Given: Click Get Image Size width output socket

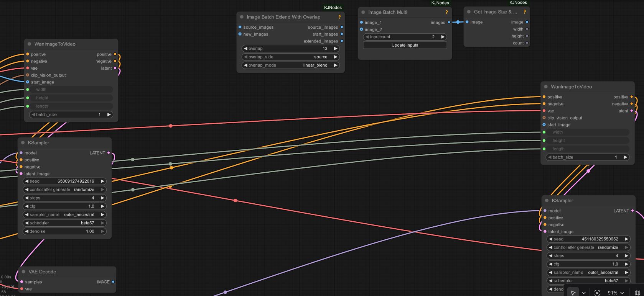Looking at the screenshot, I should pyautogui.click(x=527, y=29).
